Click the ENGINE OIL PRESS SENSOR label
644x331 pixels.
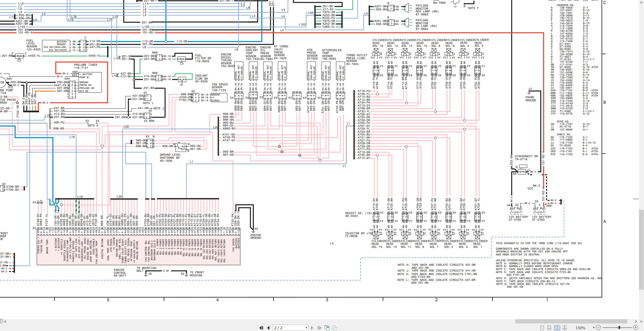click(x=266, y=53)
